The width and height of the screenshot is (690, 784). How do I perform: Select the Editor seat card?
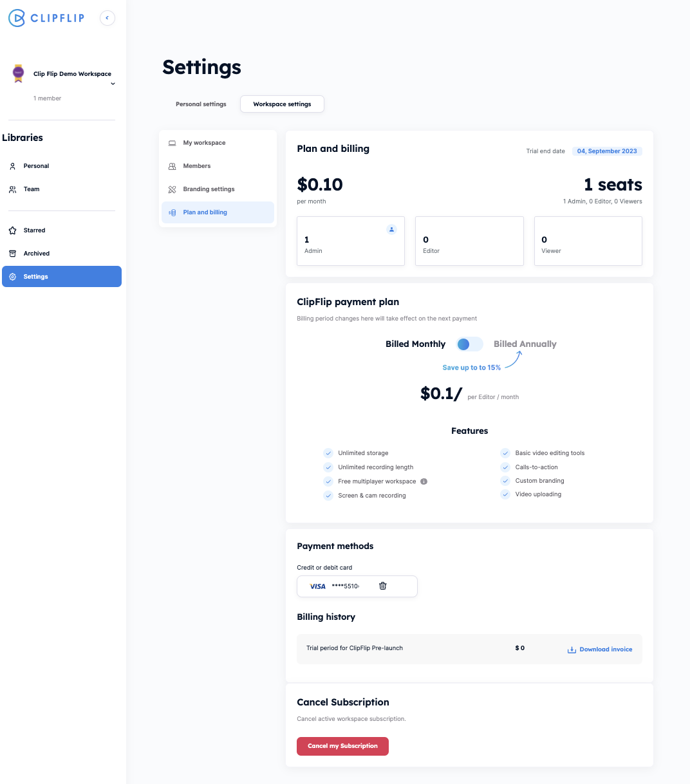[x=469, y=241]
